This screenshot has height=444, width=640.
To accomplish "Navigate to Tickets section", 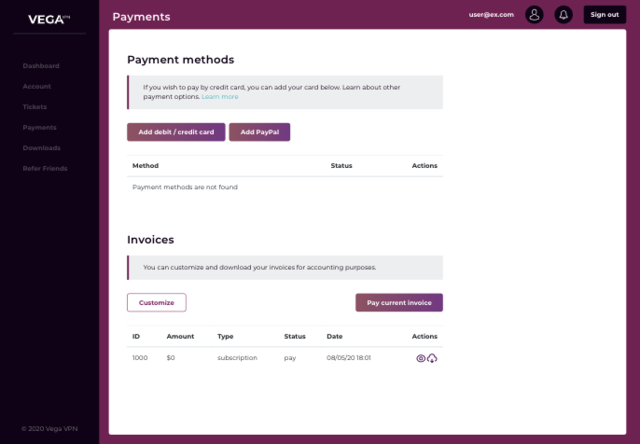I will click(34, 107).
